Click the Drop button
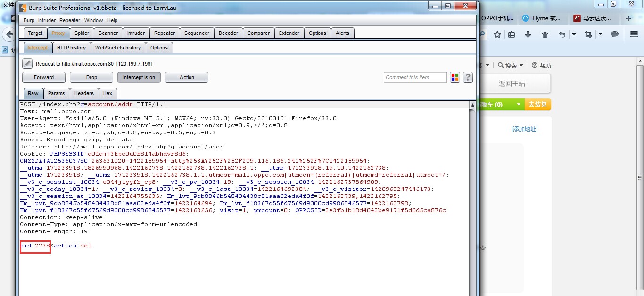Image resolution: width=644 pixels, height=296 pixels. (x=91, y=77)
